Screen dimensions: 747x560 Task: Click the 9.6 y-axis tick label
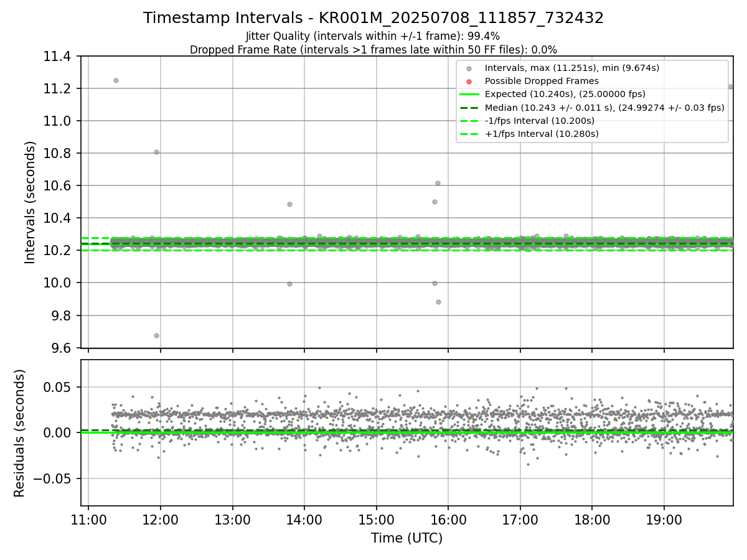tap(62, 348)
